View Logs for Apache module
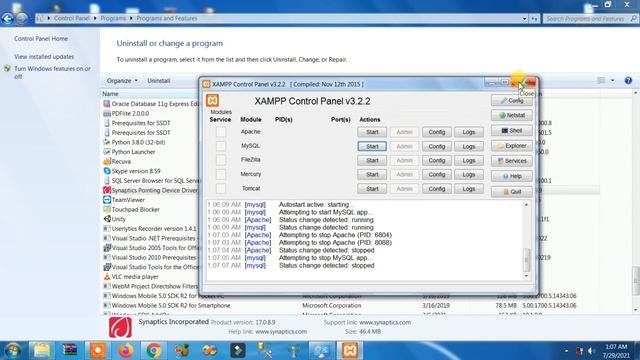This screenshot has width=640, height=360. [x=469, y=132]
